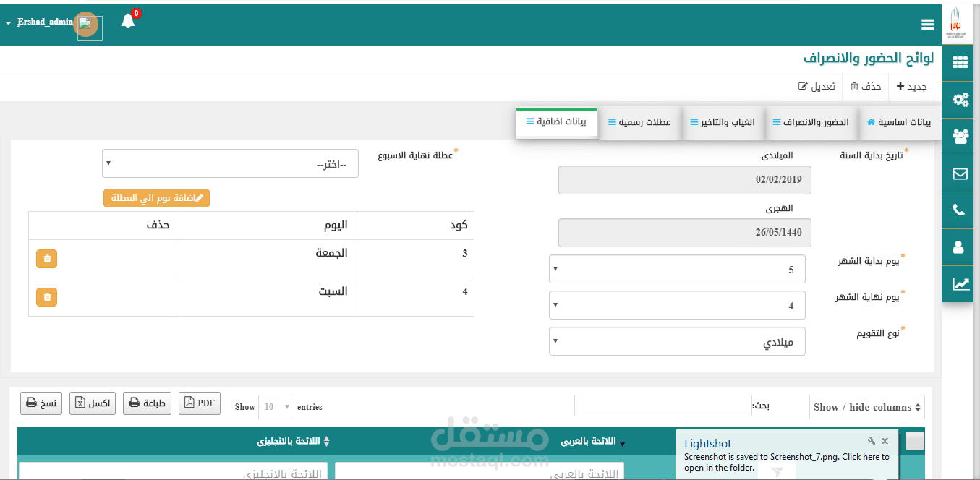Click the لوائح الحضور والانصراف page title
980x480 pixels.
pos(869,59)
